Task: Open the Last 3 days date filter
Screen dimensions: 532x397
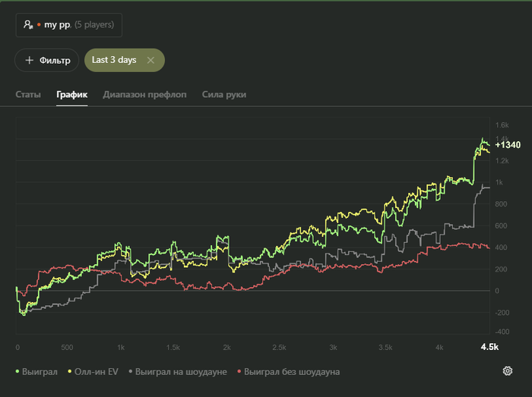Action: (x=114, y=60)
